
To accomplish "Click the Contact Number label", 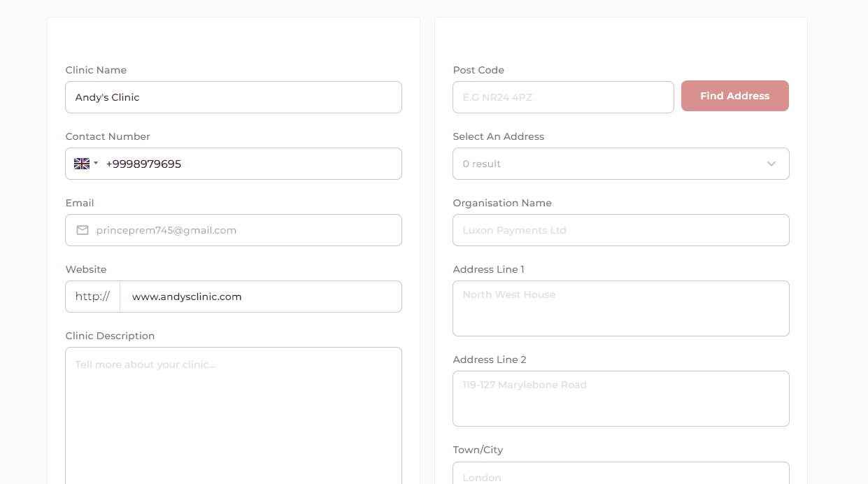I will [x=108, y=136].
